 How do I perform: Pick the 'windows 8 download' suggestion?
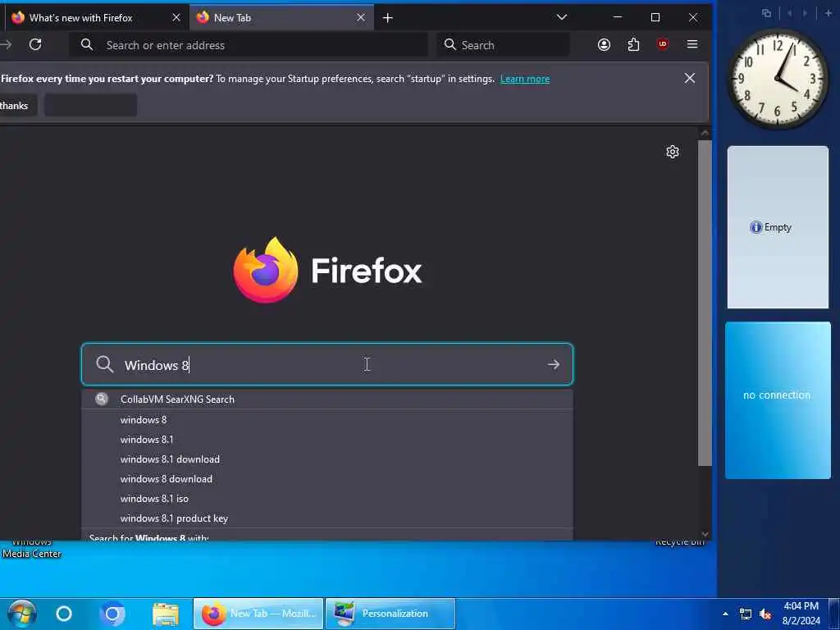(327, 479)
